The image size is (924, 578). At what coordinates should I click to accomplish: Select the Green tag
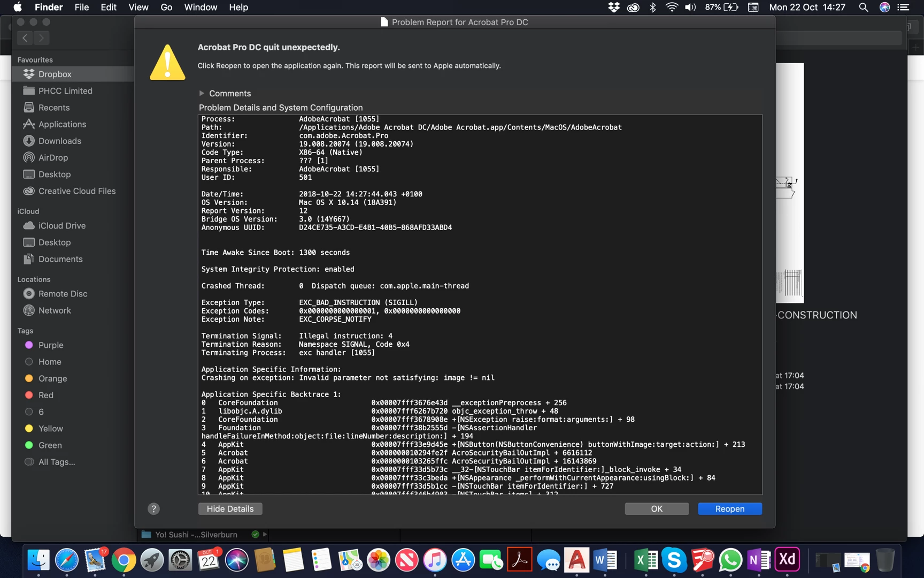click(x=73, y=445)
